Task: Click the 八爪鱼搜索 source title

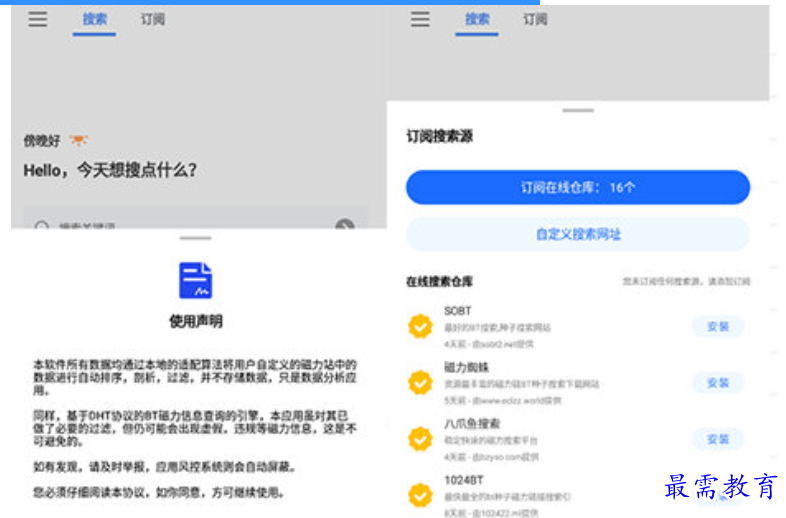Action: (x=472, y=424)
